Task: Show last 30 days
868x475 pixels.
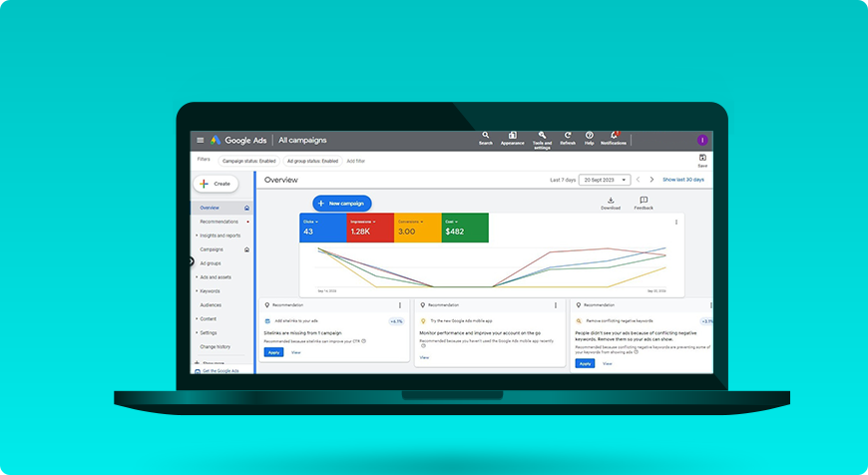Action: pyautogui.click(x=683, y=180)
